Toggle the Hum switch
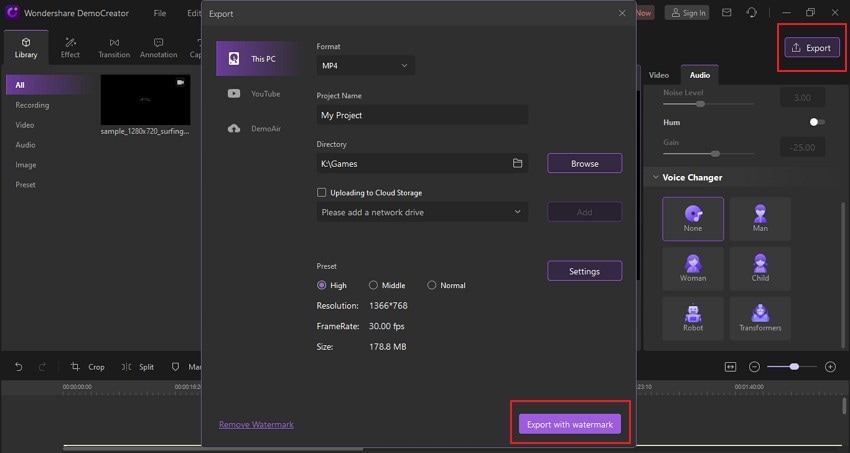The image size is (850, 453). click(817, 122)
